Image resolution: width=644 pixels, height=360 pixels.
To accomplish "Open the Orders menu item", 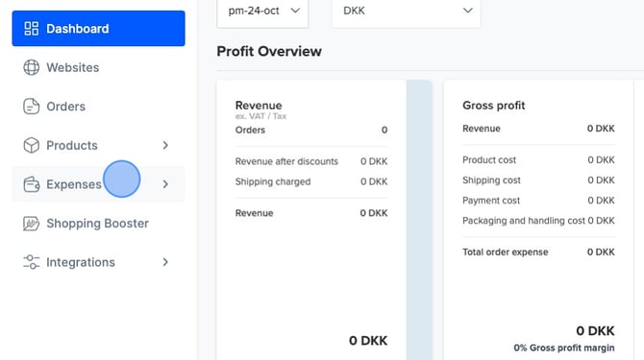I will tap(99, 107).
